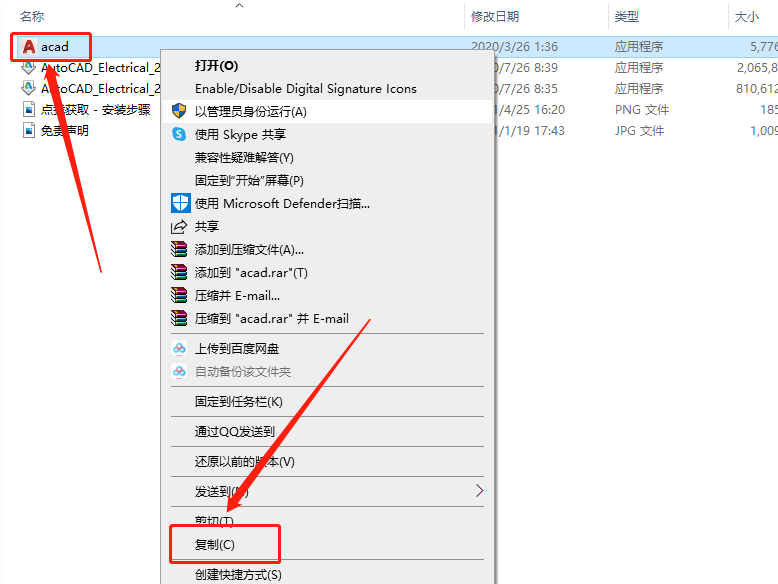Screen dimensions: 778x584
Task: Click the share icon beside 共享
Action: 179,227
